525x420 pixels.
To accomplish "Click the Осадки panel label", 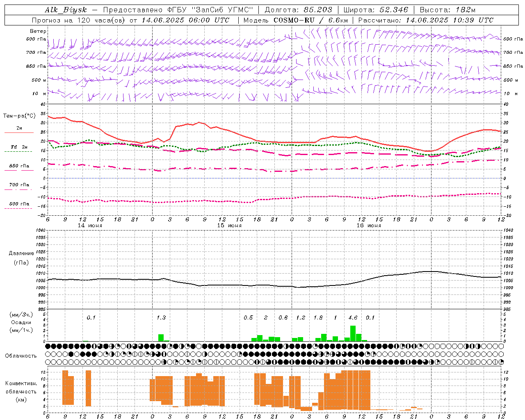I will pyautogui.click(x=21, y=322).
